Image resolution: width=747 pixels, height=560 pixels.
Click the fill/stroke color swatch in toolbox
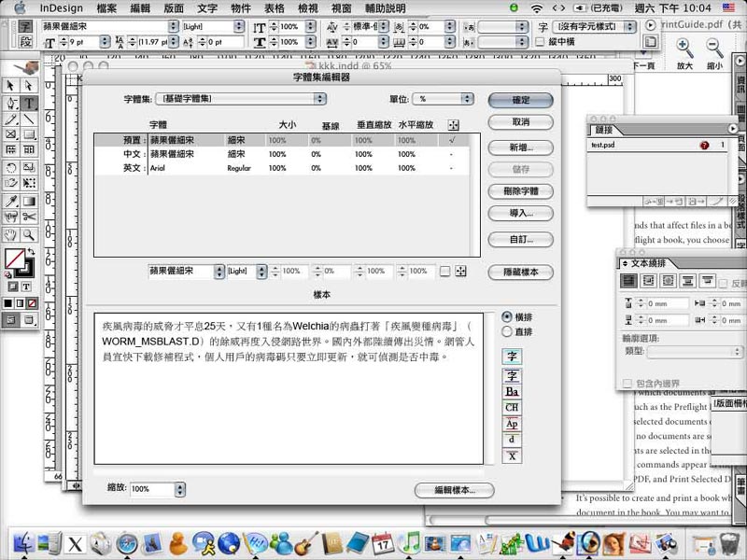coord(14,258)
